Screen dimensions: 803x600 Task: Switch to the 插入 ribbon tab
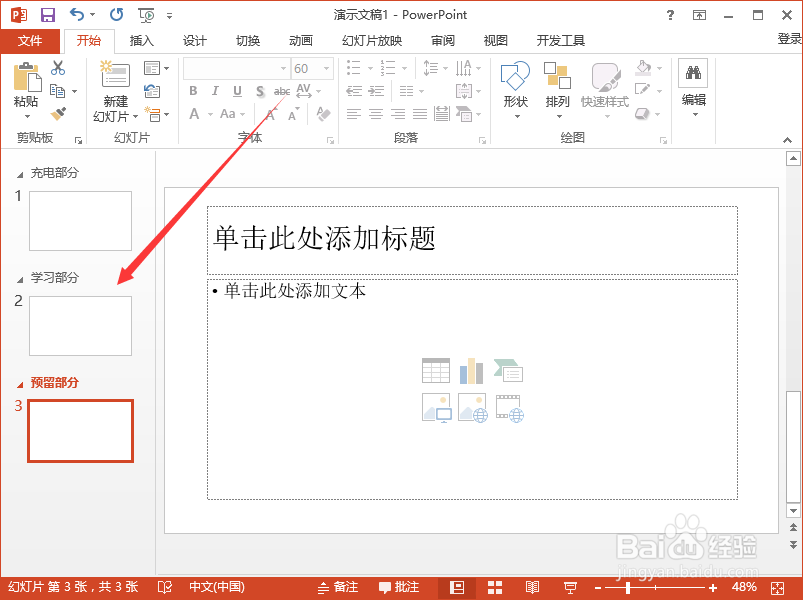141,41
